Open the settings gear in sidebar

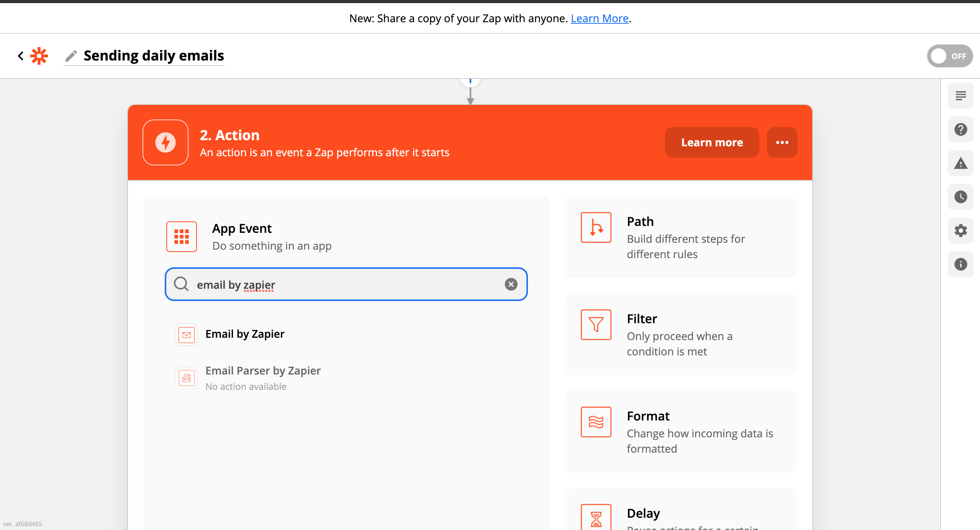click(960, 231)
